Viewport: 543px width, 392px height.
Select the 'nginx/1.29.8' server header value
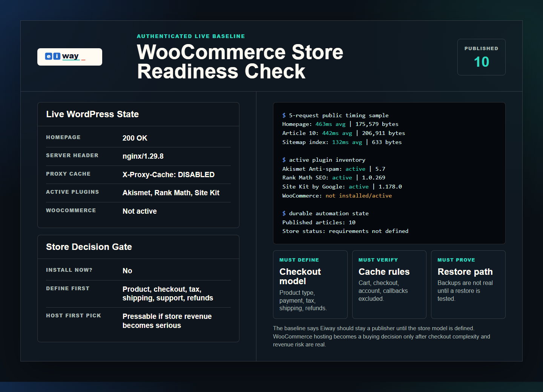point(143,156)
